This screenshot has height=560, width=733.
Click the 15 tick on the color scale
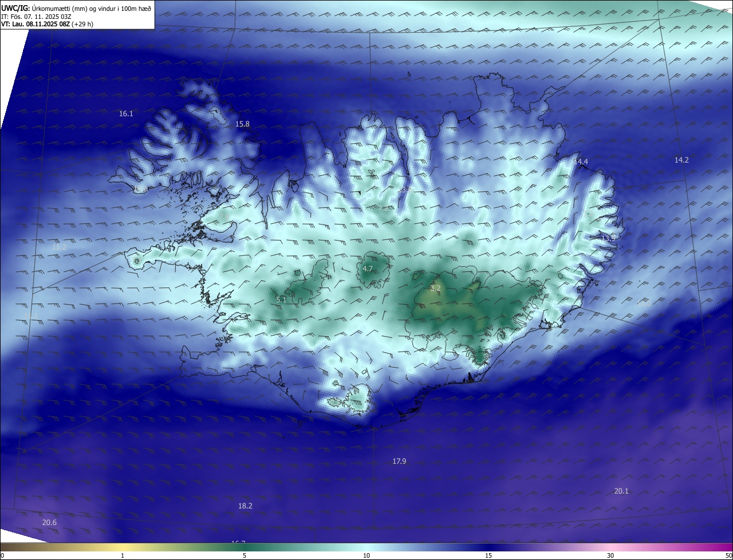tap(488, 555)
